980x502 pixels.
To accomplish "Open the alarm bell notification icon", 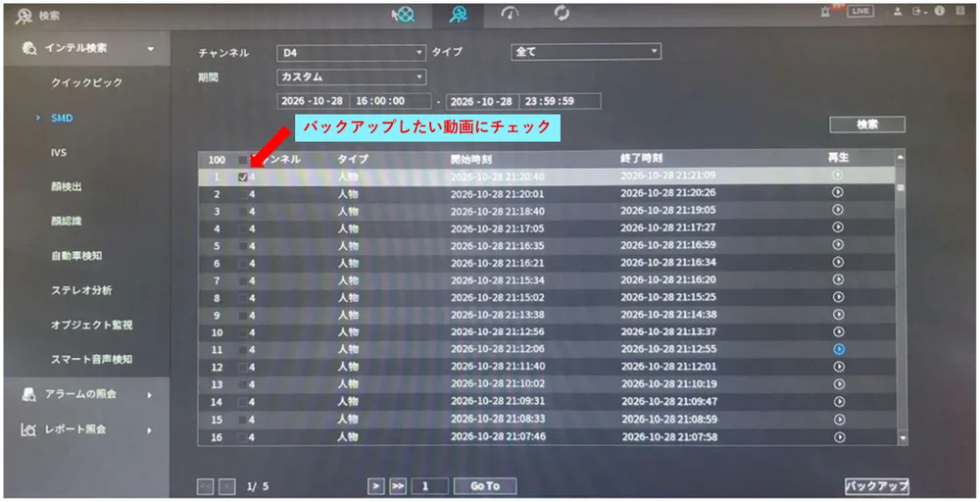I will (x=825, y=11).
